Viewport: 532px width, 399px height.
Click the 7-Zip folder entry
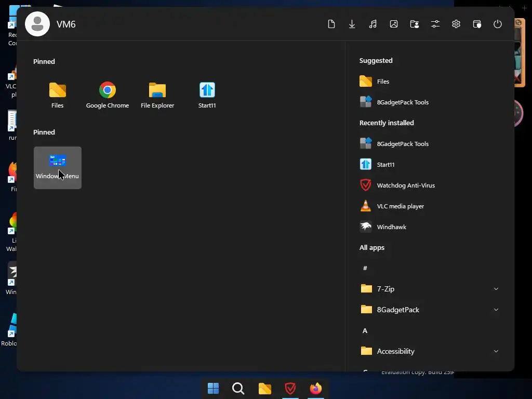pyautogui.click(x=430, y=289)
